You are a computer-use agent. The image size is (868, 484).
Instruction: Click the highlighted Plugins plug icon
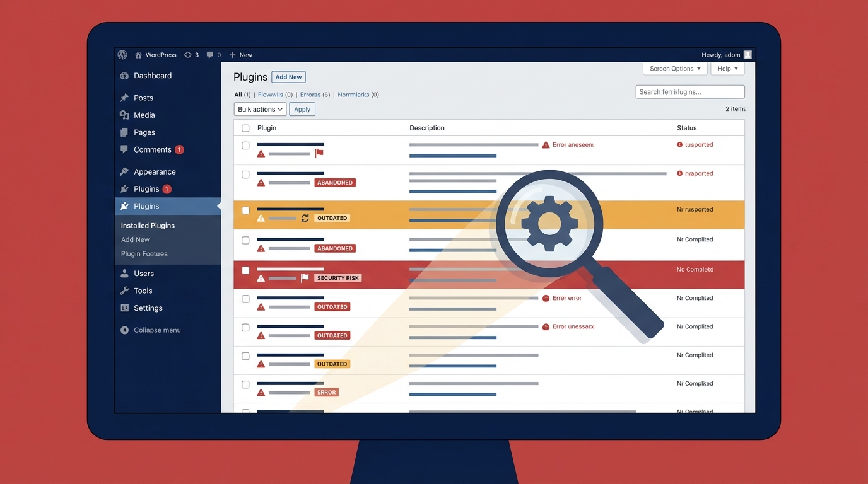click(124, 206)
